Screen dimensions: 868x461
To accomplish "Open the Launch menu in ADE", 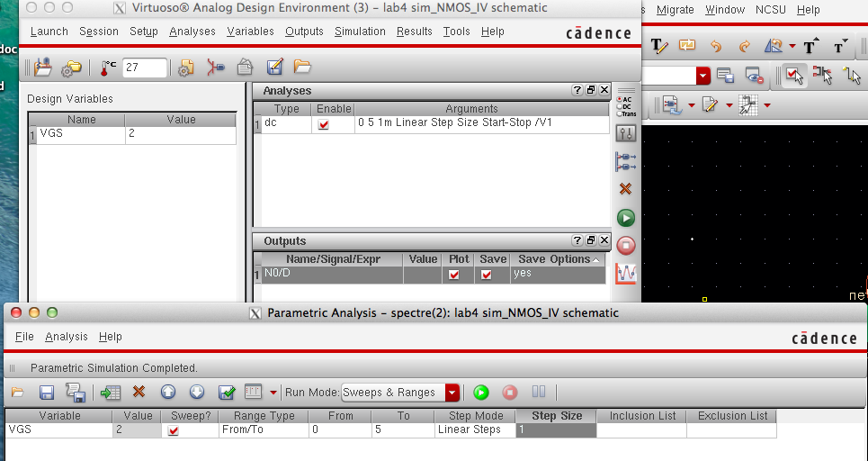I will [x=49, y=32].
